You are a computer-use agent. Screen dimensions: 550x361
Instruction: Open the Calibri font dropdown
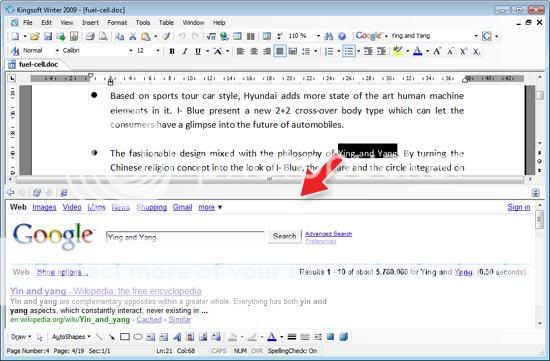(130, 51)
